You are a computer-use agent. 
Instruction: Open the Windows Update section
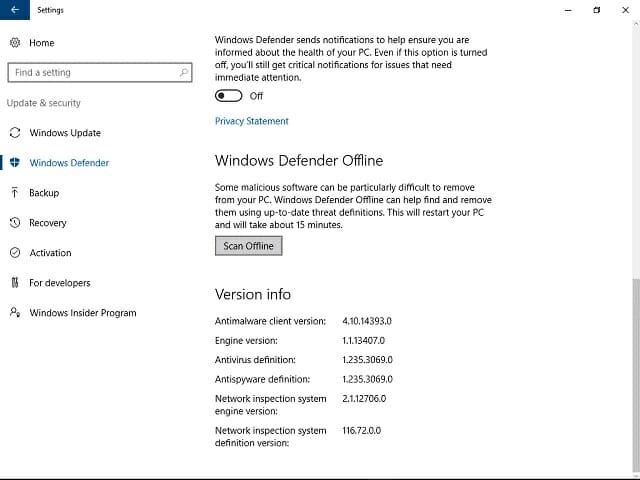[x=65, y=133]
